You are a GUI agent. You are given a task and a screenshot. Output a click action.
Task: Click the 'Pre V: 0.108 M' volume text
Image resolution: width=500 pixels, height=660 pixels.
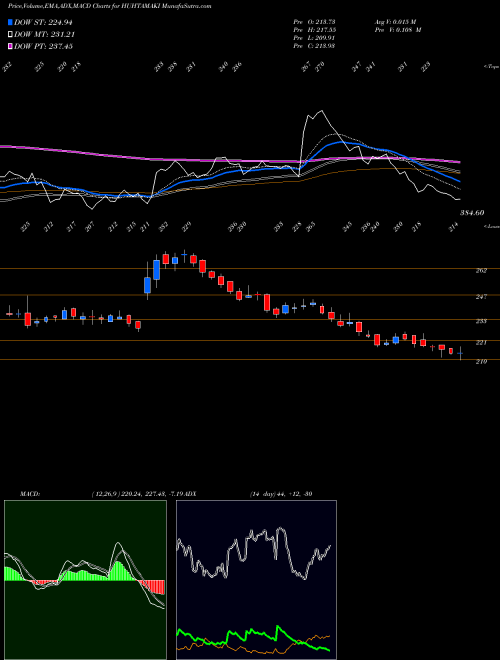click(398, 29)
